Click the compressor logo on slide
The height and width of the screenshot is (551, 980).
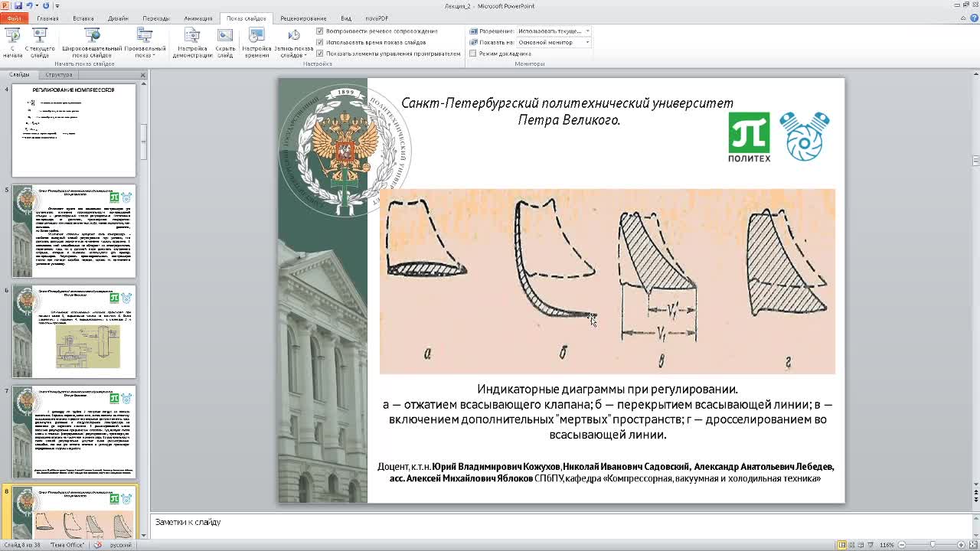click(x=805, y=136)
